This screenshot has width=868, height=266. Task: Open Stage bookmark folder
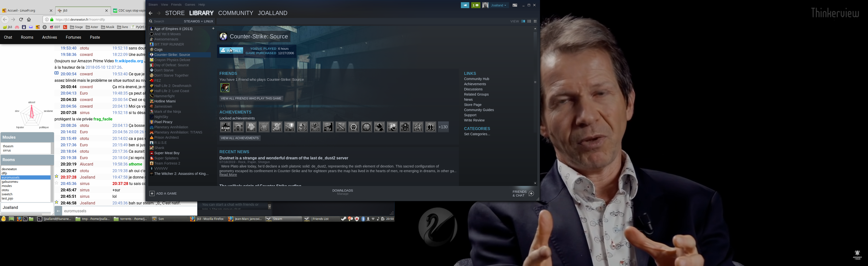[x=76, y=27]
